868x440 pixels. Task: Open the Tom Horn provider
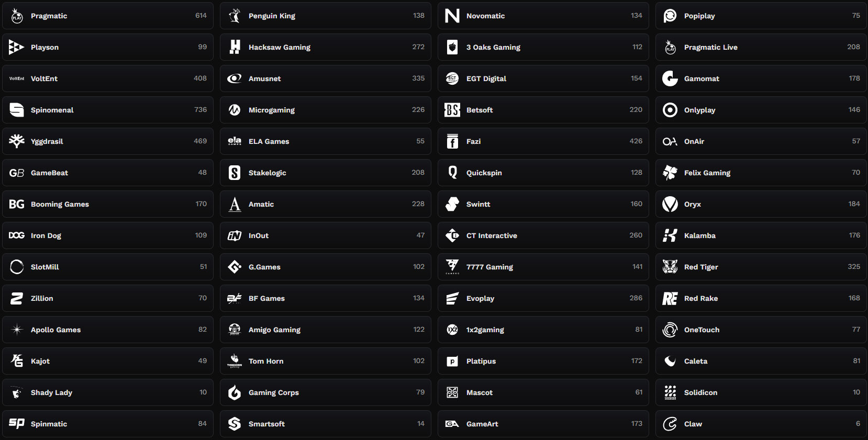click(326, 361)
